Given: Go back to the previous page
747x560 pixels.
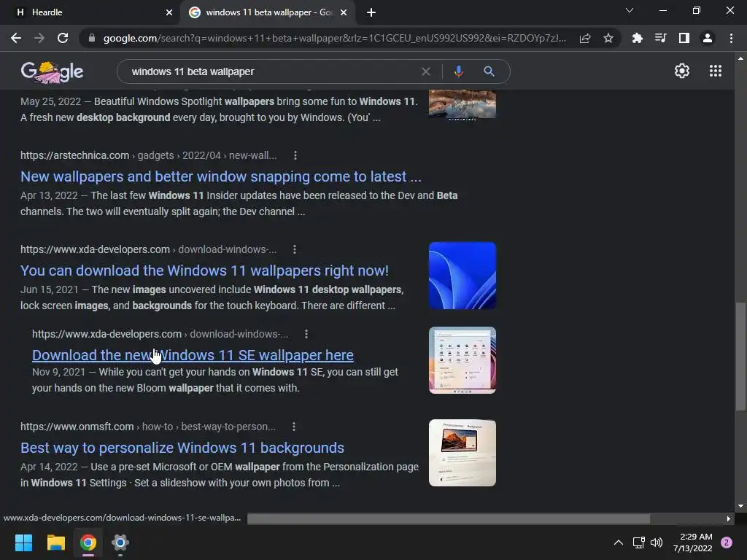Looking at the screenshot, I should coord(16,38).
